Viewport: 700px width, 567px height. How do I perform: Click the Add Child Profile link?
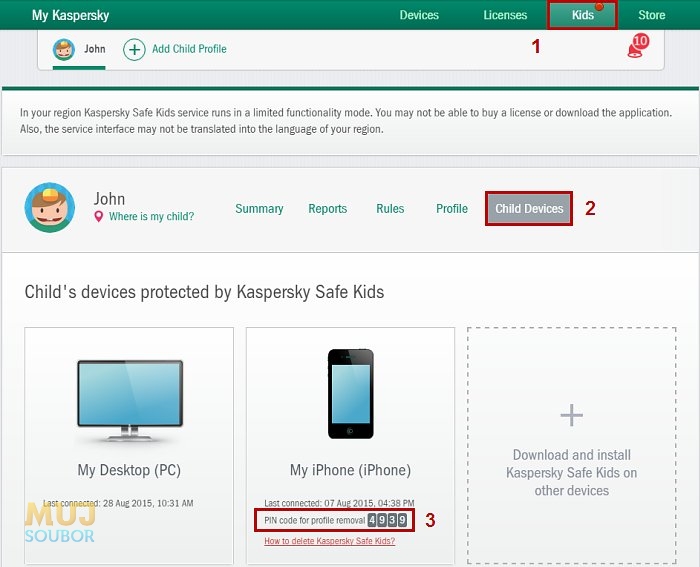189,49
